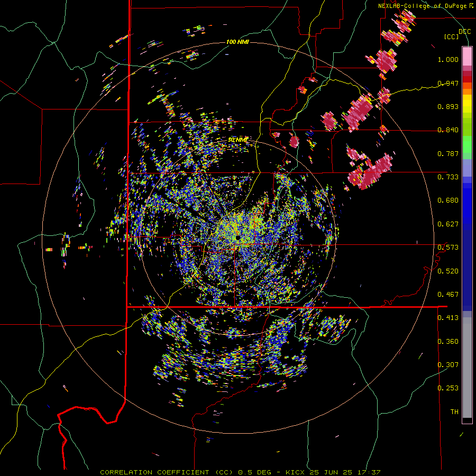Select the 0.573 scale value
This screenshot has height=476, width=476.
click(448, 248)
